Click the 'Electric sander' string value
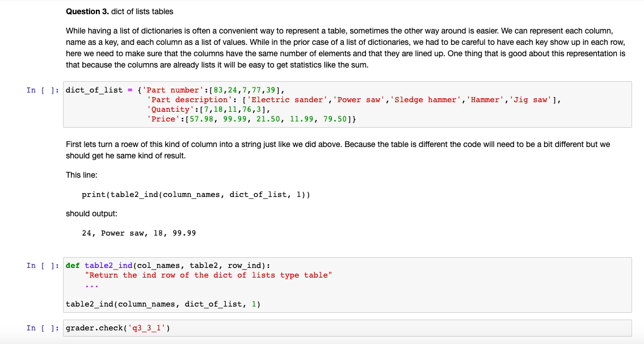644x344 pixels. [288, 100]
